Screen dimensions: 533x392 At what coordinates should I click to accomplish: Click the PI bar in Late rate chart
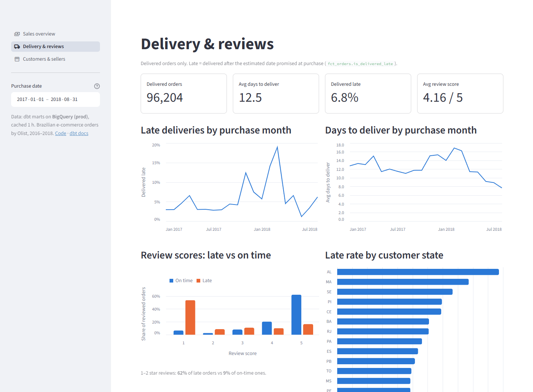coord(389,302)
